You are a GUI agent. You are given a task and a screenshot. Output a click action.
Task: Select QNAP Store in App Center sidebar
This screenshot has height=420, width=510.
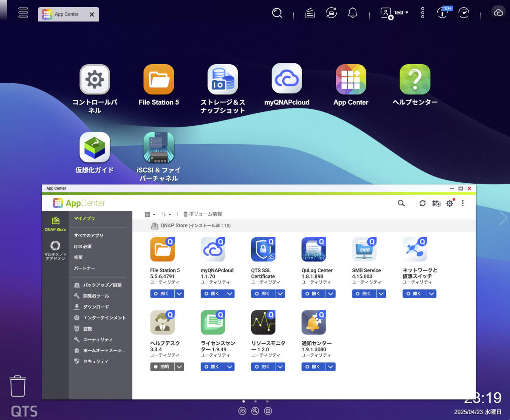pyautogui.click(x=55, y=224)
